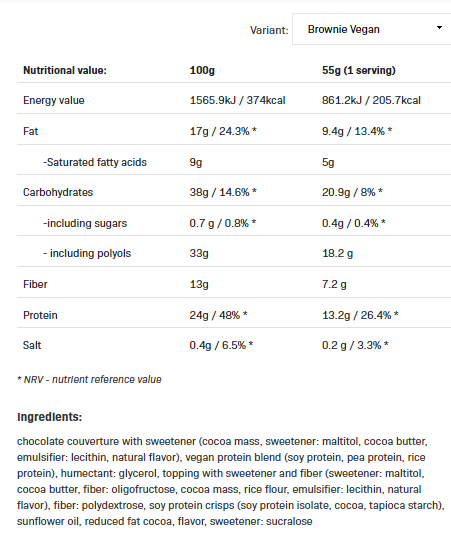Image resolution: width=451 pixels, height=545 pixels.
Task: Select the Protein 24g / 48% value
Action: point(219,315)
